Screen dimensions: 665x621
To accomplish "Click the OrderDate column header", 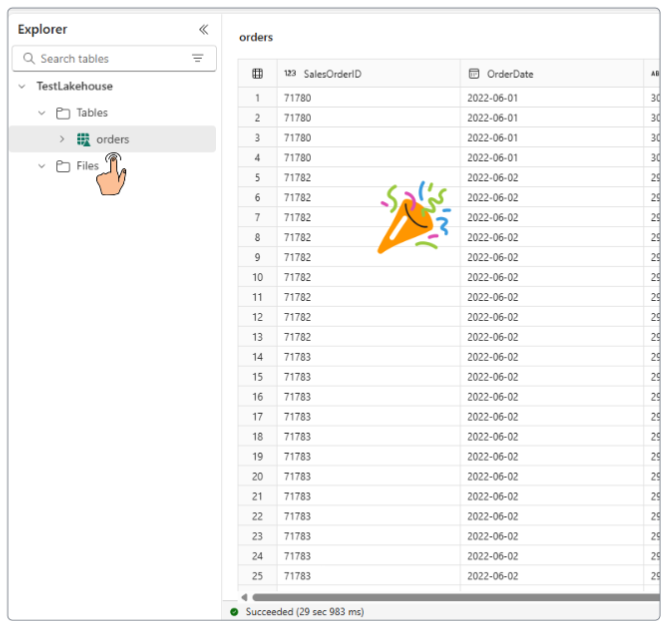I will tap(510, 74).
